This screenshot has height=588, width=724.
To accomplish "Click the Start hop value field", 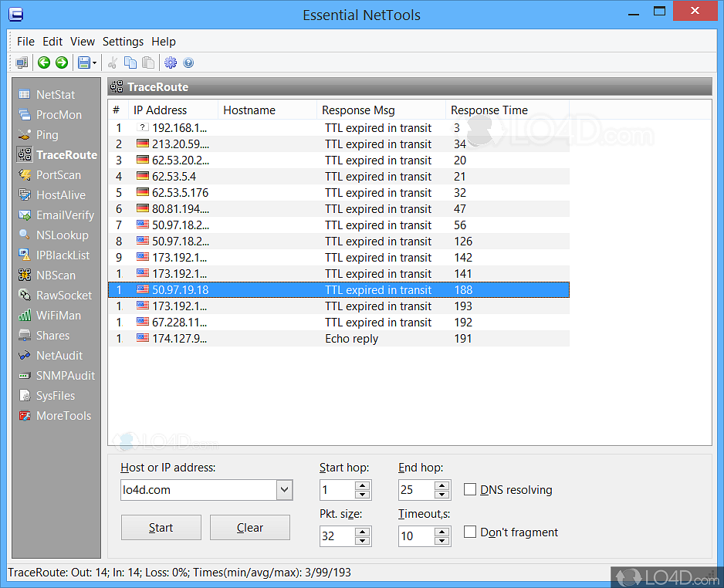I will pyautogui.click(x=337, y=490).
